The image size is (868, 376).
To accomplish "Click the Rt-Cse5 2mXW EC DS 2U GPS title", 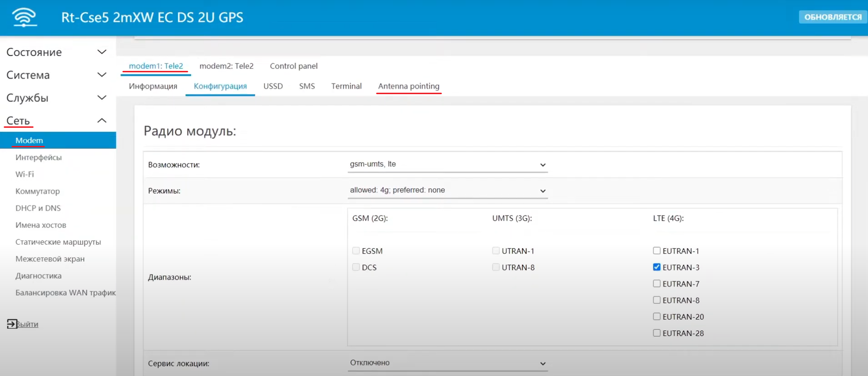I will 152,17.
